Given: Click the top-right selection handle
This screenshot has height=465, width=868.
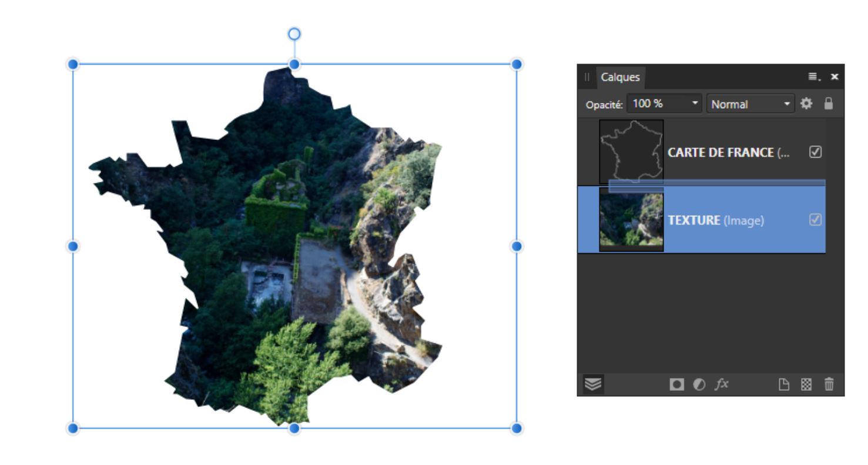Looking at the screenshot, I should point(517,64).
